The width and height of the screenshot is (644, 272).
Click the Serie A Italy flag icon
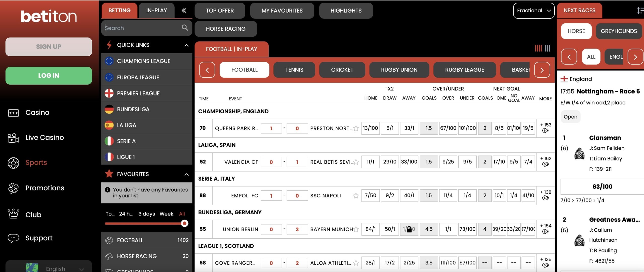tap(109, 141)
